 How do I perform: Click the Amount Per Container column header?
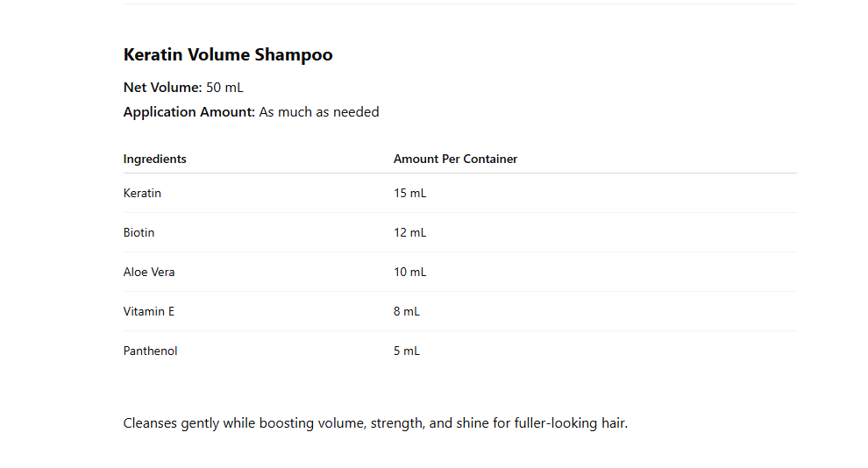(455, 159)
